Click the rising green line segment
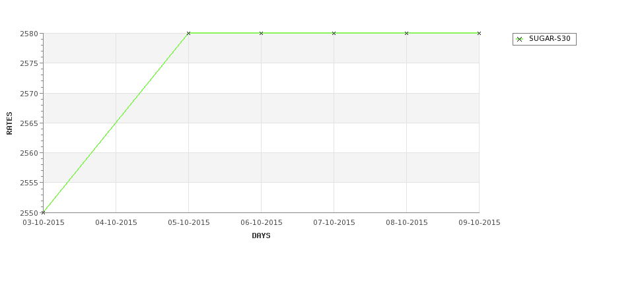The width and height of the screenshot is (644, 283). point(116,123)
